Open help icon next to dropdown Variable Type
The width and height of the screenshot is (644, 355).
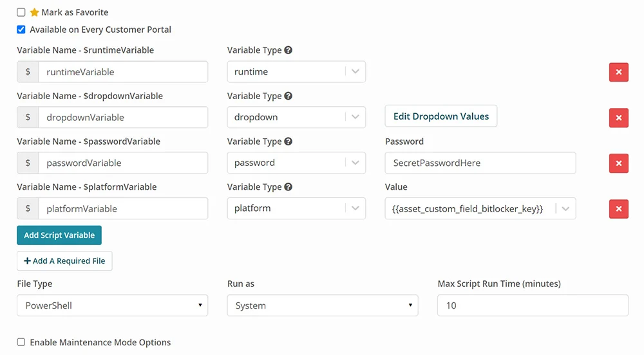pyautogui.click(x=289, y=96)
